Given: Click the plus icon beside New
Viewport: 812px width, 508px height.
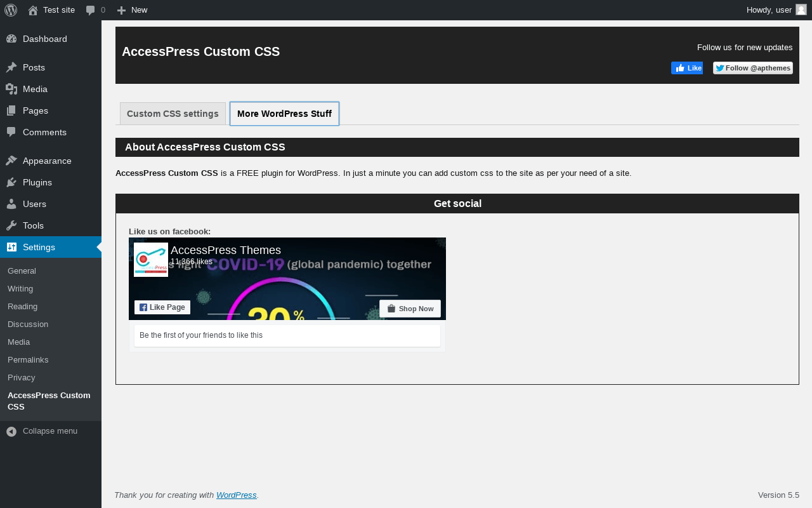Looking at the screenshot, I should (x=122, y=10).
